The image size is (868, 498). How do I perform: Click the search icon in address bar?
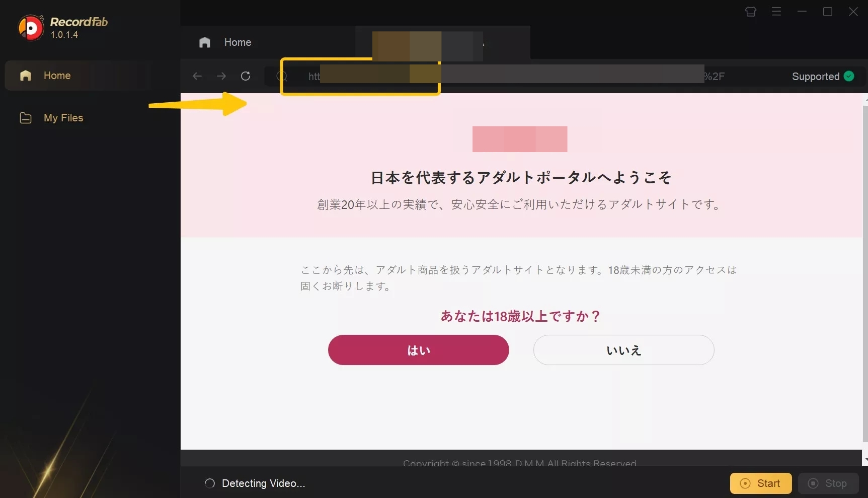coord(282,76)
